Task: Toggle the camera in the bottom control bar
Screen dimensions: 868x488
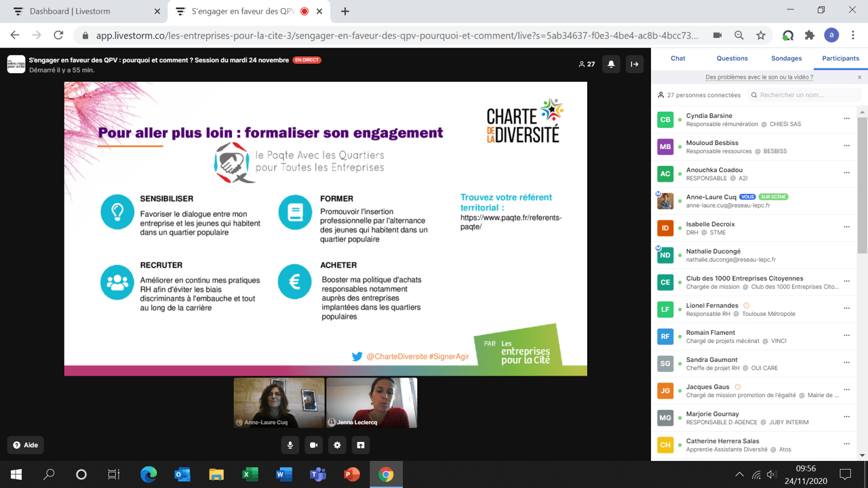Action: [x=313, y=445]
